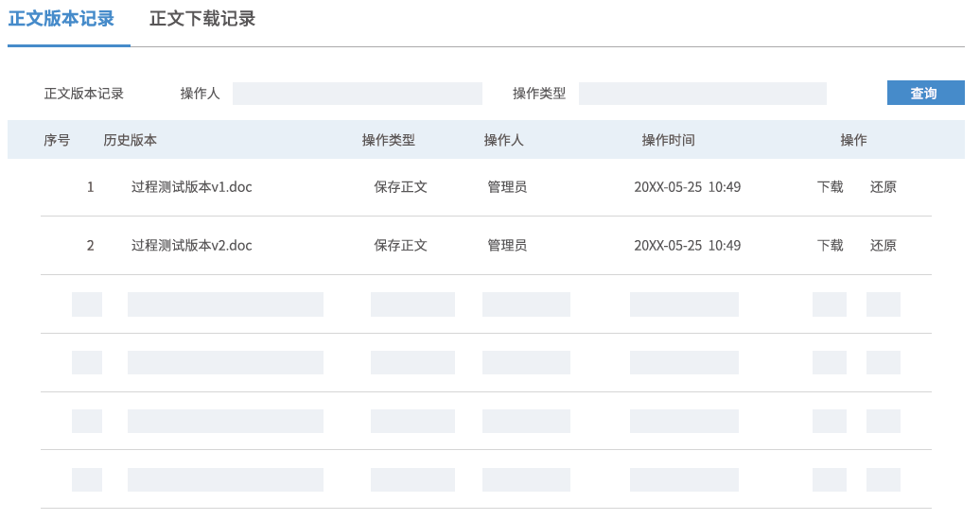Focus the 操作人 filter input field
Image resolution: width=980 pixels, height=520 pixels.
pyautogui.click(x=357, y=94)
